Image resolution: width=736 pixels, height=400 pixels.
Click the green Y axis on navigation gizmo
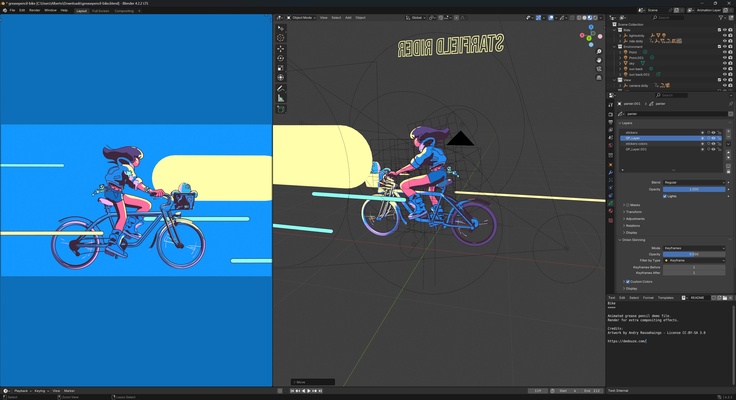click(589, 38)
